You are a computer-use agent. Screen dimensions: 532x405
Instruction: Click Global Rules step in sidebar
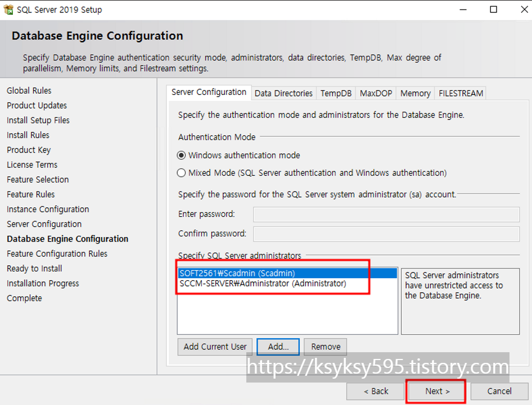[x=29, y=90]
